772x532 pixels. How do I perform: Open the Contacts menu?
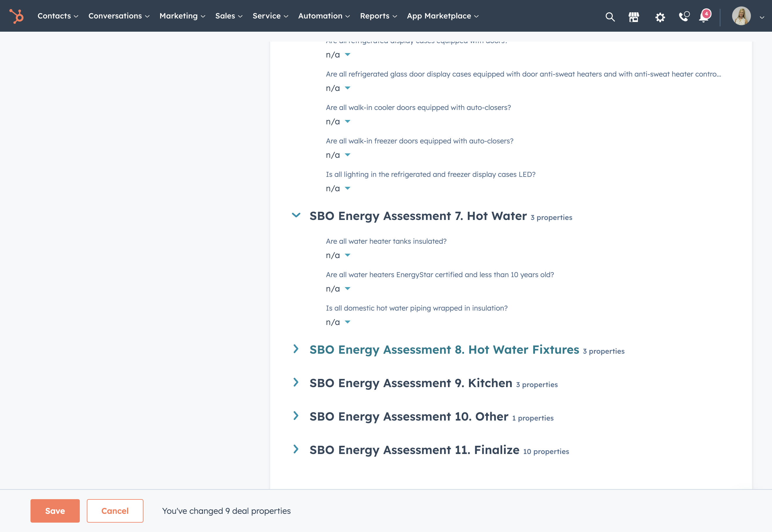[58, 16]
